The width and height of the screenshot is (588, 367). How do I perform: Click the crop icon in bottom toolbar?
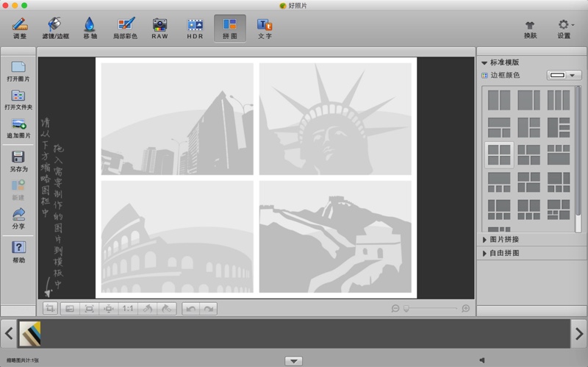click(x=50, y=308)
